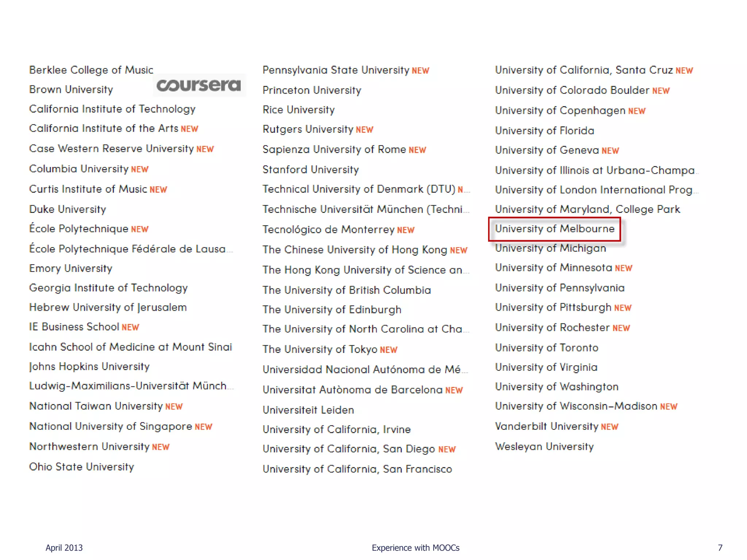Select California Institute of Technology

[x=112, y=109]
